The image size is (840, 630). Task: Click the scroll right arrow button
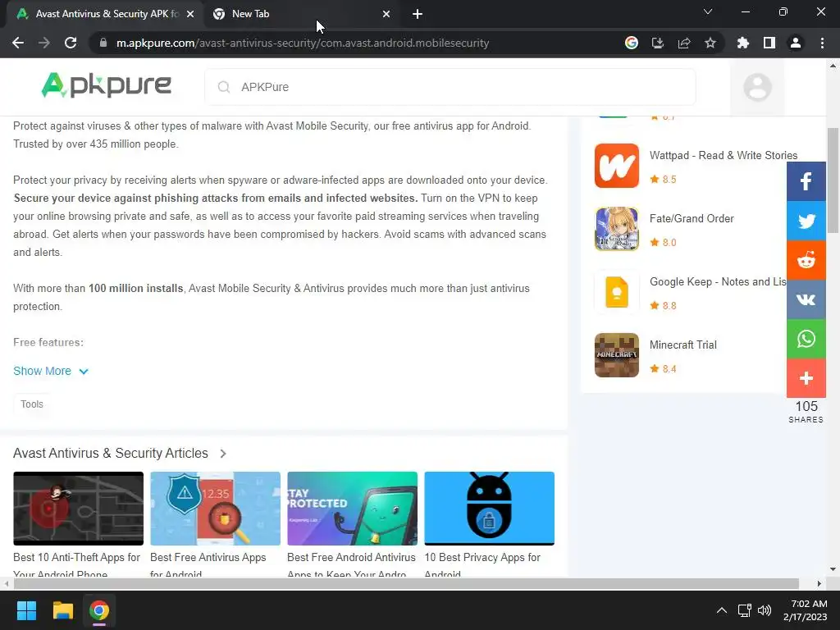(x=819, y=583)
